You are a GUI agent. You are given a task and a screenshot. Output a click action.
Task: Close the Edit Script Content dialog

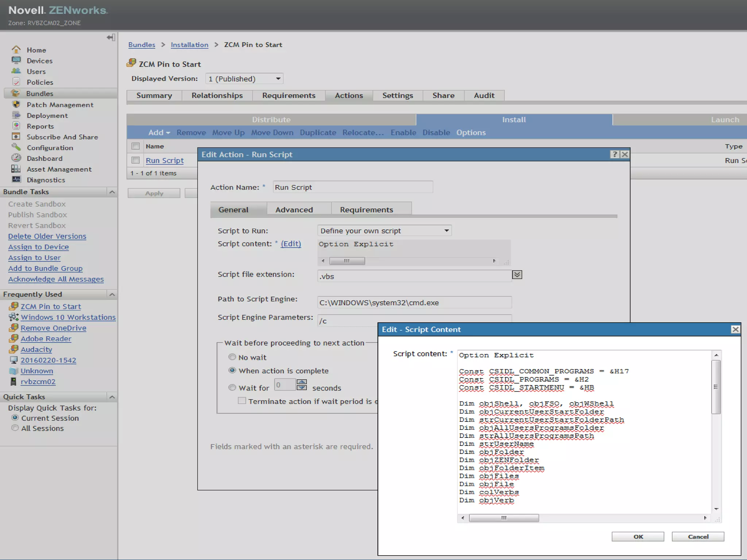[x=735, y=329]
